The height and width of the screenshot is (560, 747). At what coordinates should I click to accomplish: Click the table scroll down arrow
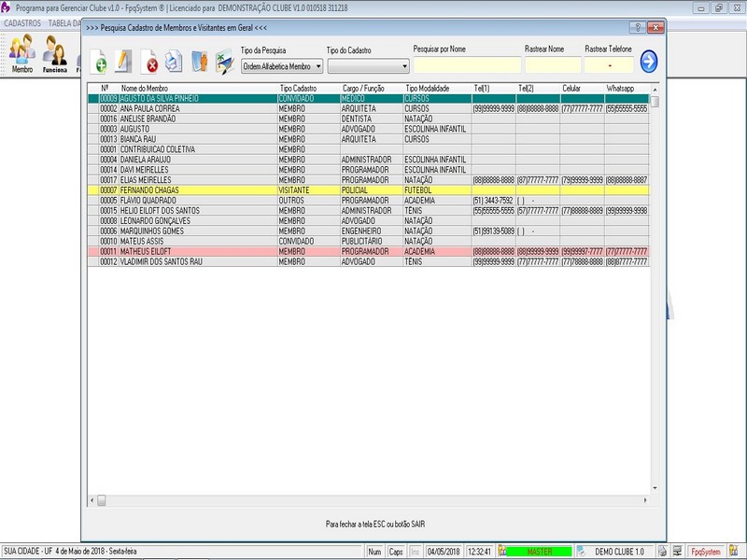tap(655, 488)
